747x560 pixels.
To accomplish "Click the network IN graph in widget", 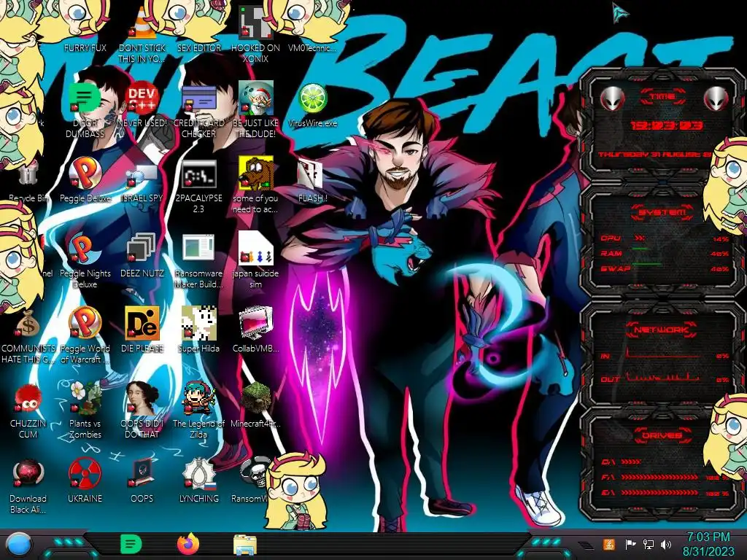I will click(663, 354).
